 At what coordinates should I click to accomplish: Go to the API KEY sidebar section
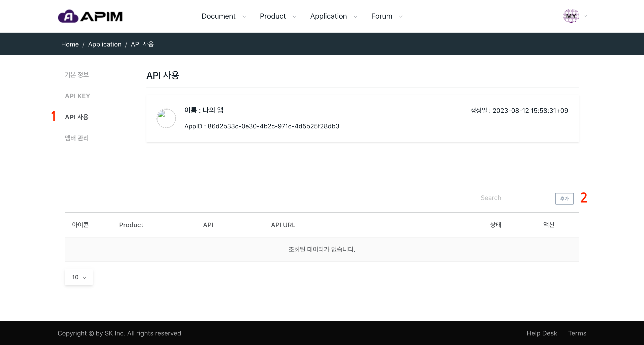click(x=77, y=96)
